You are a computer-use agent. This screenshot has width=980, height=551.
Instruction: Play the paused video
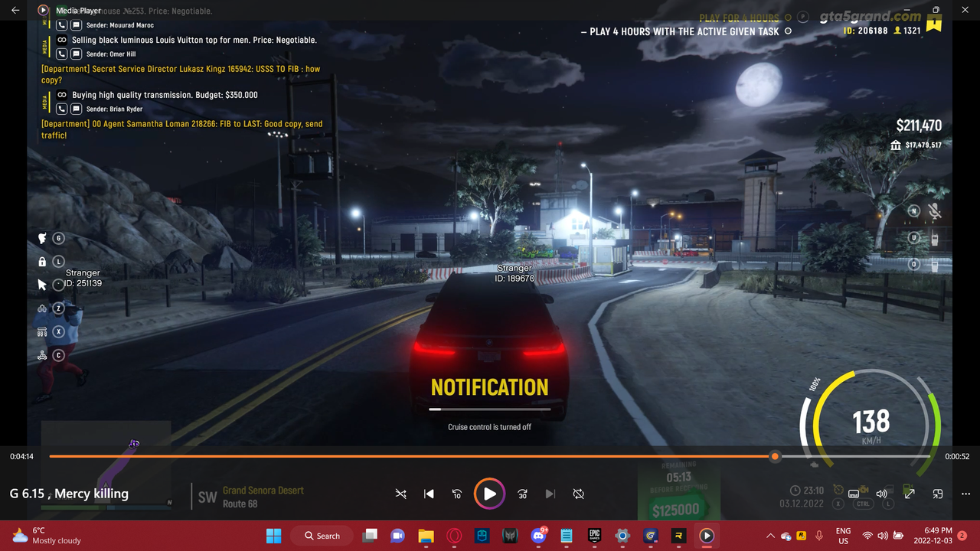489,494
